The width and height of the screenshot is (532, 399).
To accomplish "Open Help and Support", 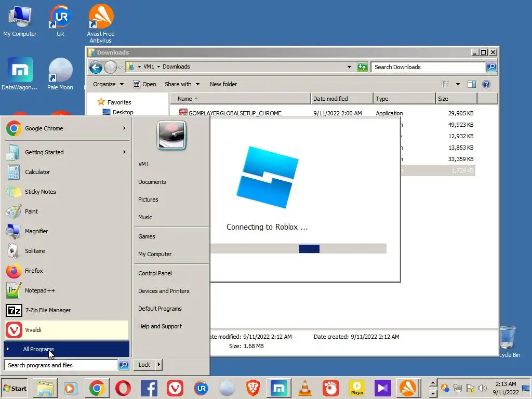I will 160,326.
